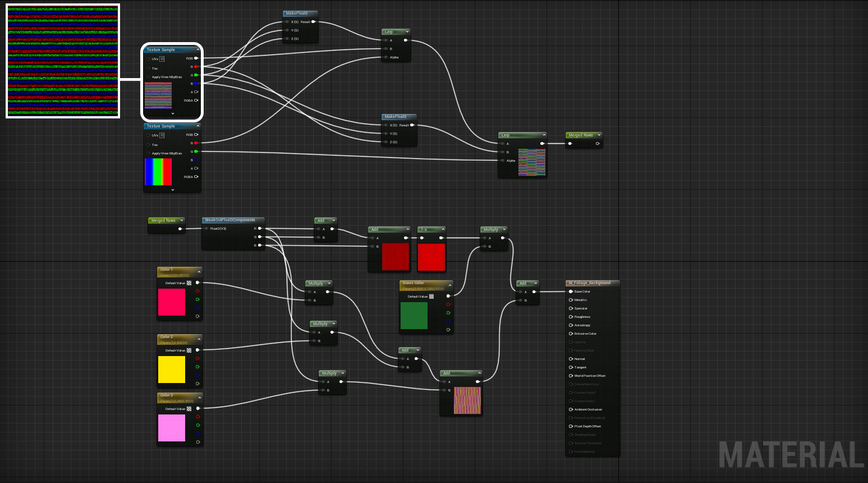Screen dimensions: 868x483
Task: Click the white output pin of Color 2
Action: coord(198,350)
